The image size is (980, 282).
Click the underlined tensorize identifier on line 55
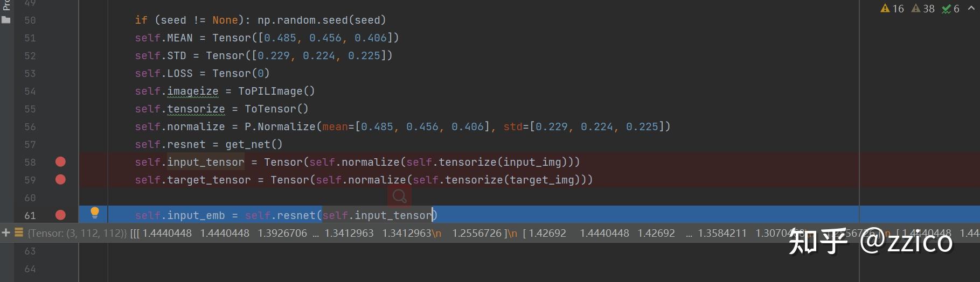click(196, 109)
